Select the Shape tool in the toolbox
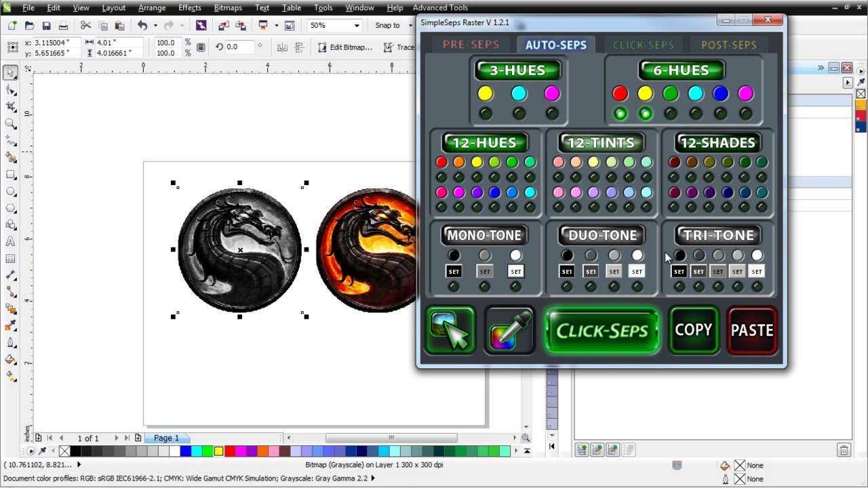The height and width of the screenshot is (488, 868). tap(10, 89)
